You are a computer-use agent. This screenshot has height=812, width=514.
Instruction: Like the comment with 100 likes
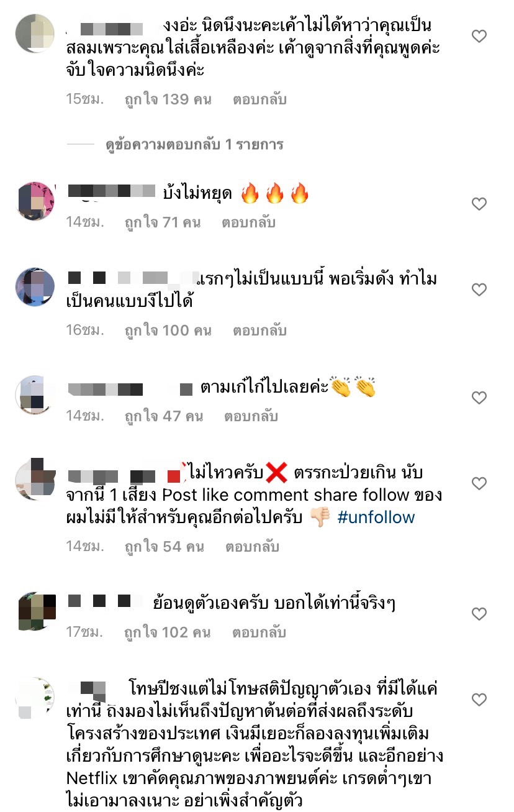[479, 290]
